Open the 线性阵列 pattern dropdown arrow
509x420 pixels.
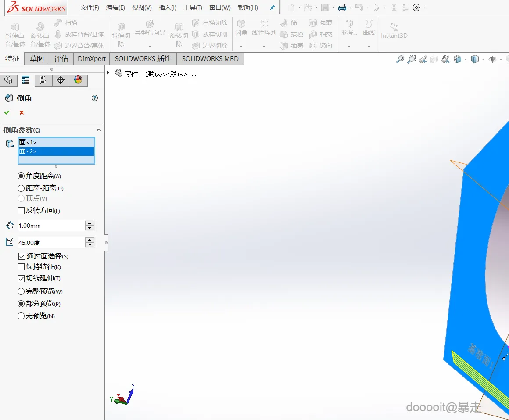pos(264,47)
